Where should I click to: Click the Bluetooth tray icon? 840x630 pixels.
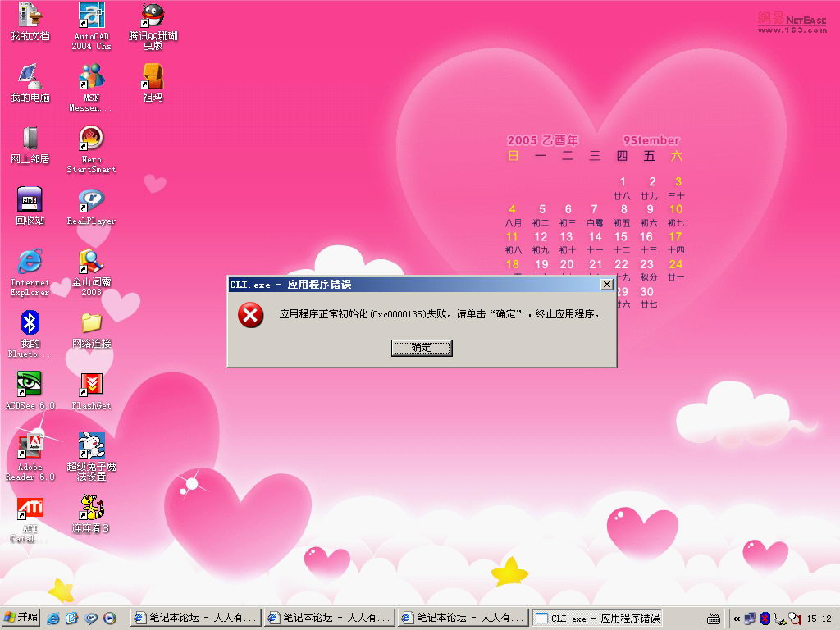click(x=765, y=619)
